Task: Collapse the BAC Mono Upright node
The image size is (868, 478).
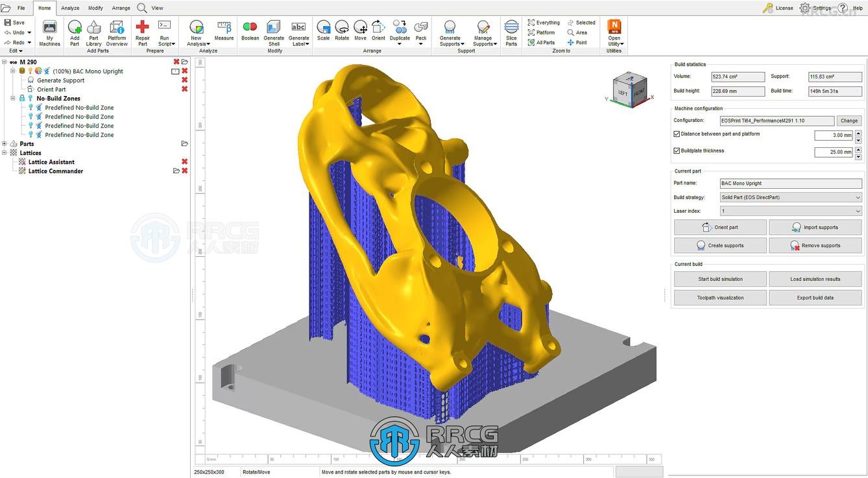Action: [x=13, y=71]
